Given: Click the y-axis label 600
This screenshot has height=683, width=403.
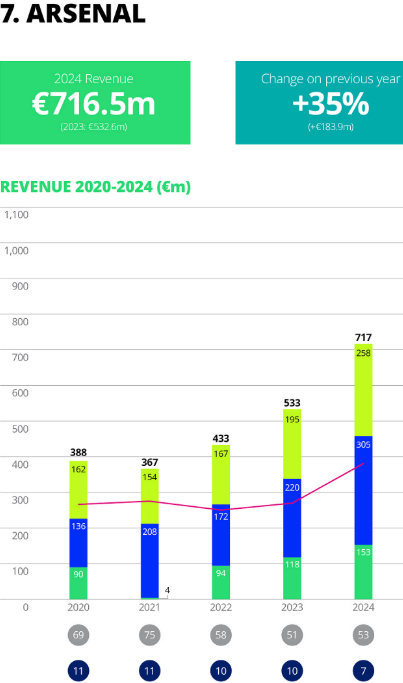Looking at the screenshot, I should 20,393.
